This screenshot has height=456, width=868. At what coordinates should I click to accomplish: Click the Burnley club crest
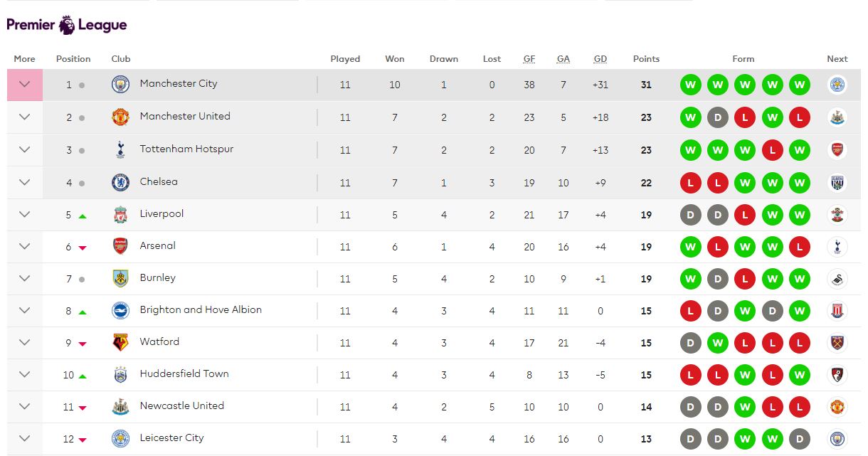tap(120, 278)
